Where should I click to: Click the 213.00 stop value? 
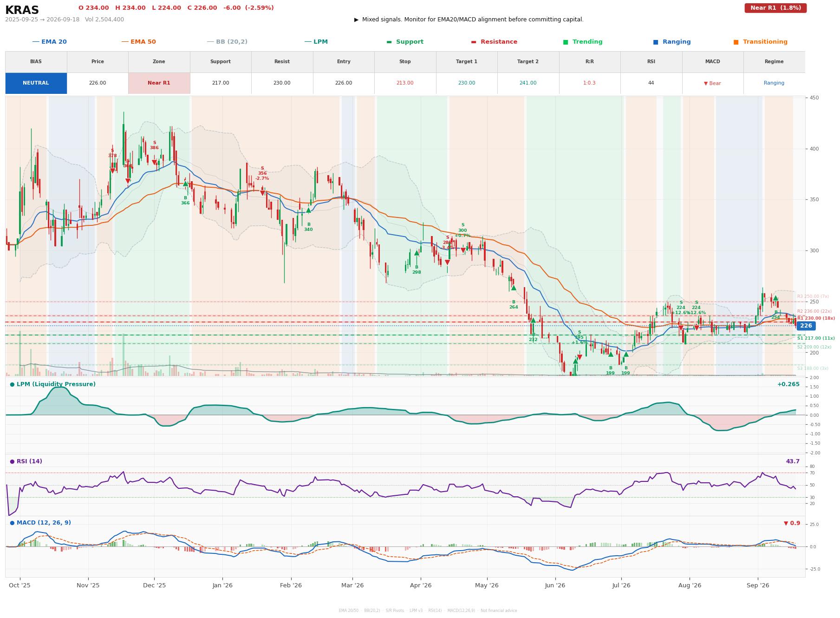(405, 83)
